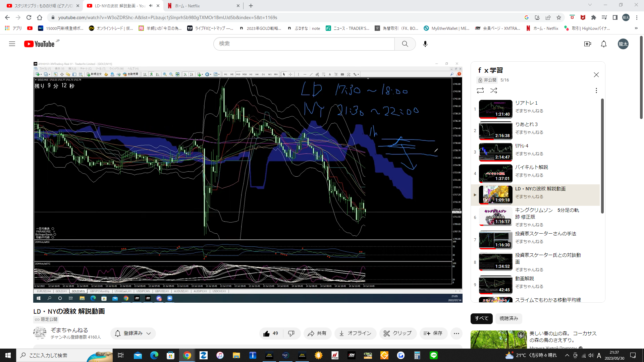The image size is (644, 362).
Task: Select the 視聴済み filter chip
Action: 508,318
